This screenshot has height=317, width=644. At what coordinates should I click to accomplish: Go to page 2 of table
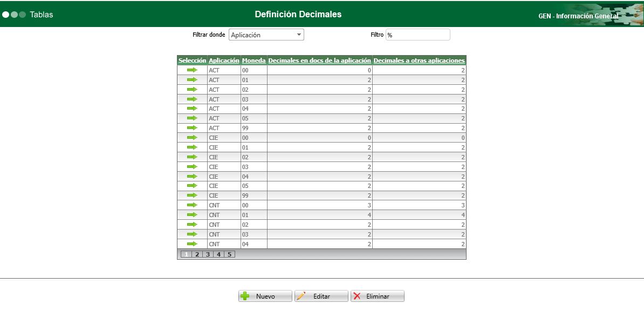pos(197,254)
